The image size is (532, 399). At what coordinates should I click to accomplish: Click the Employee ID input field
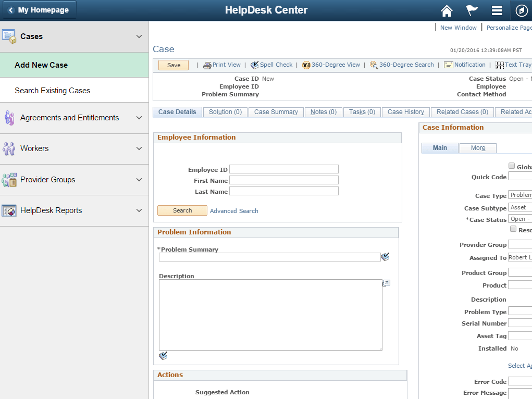coord(283,169)
